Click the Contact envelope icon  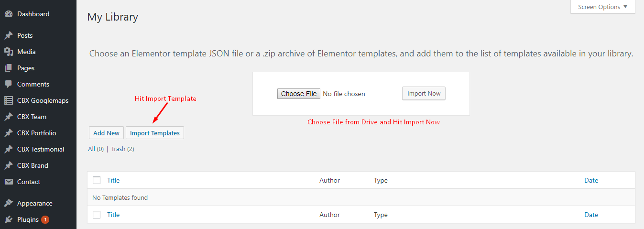click(8, 182)
